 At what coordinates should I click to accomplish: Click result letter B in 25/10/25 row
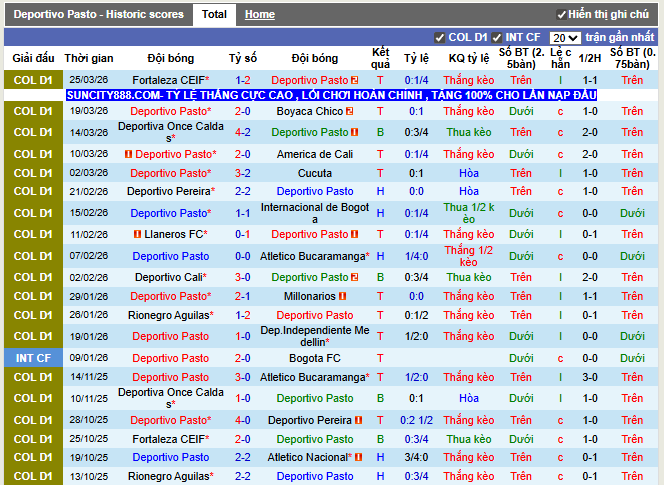pos(380,439)
